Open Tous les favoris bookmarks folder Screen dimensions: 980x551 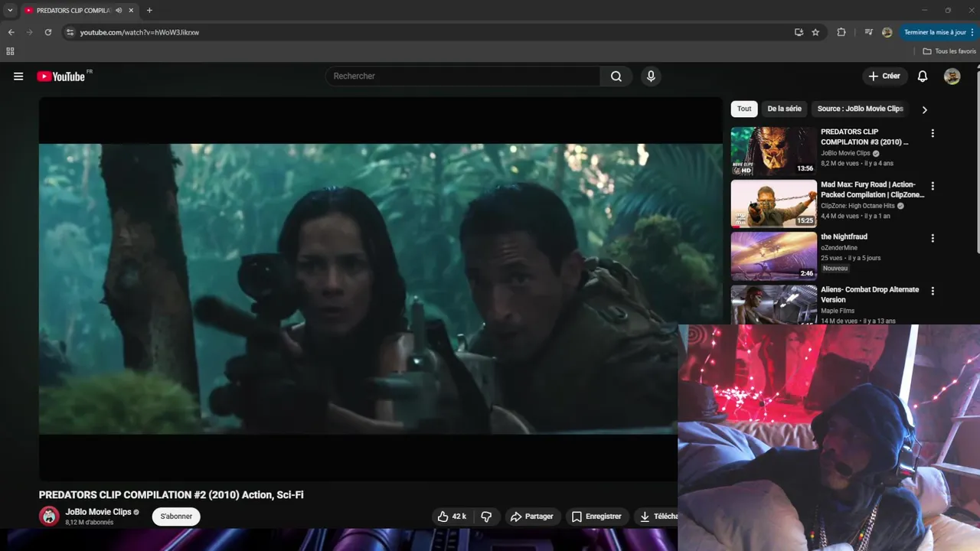[949, 51]
